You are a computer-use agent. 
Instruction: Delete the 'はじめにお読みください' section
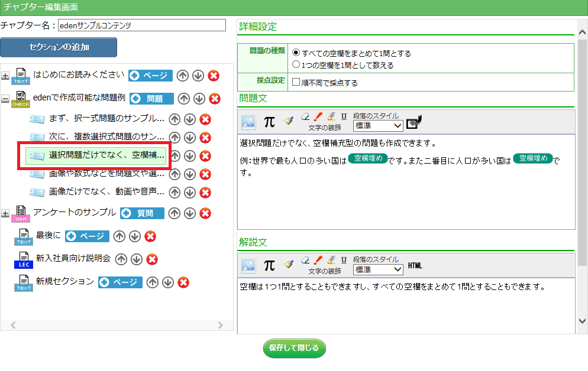click(x=214, y=76)
